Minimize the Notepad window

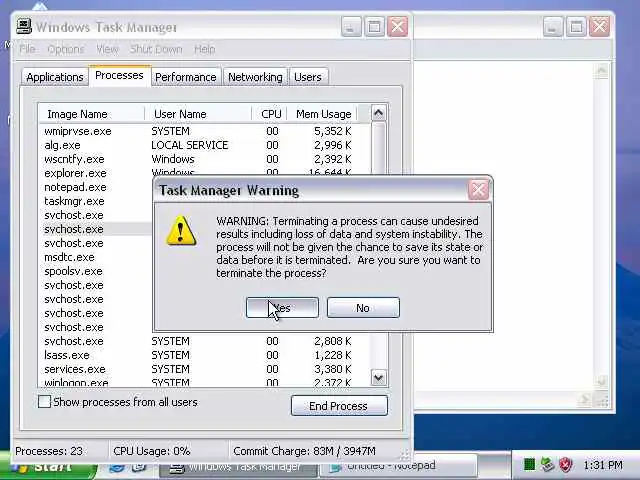(553, 27)
